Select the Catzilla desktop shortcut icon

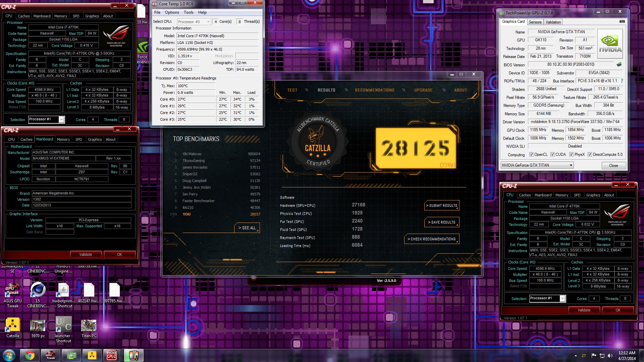pos(13,328)
